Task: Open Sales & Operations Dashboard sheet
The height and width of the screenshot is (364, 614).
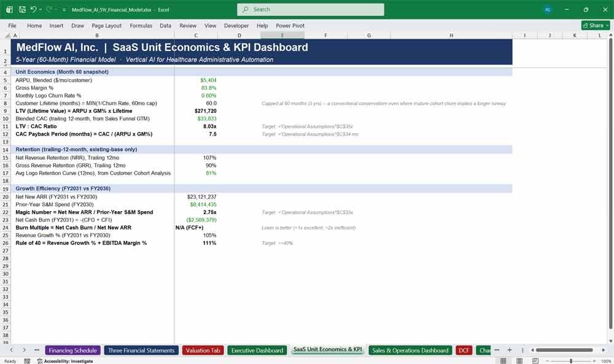Action: coord(410,350)
